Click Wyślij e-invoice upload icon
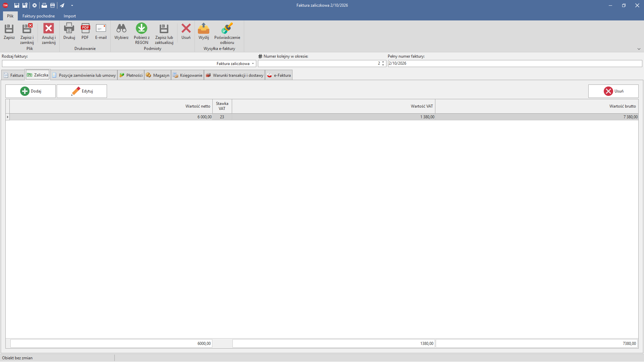 coord(204,28)
